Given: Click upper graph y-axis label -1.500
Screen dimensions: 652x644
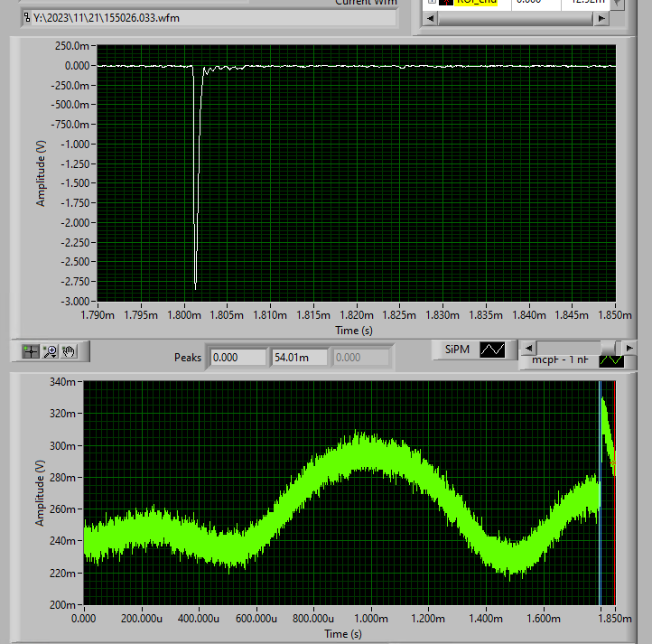Looking at the screenshot, I should (x=75, y=183).
